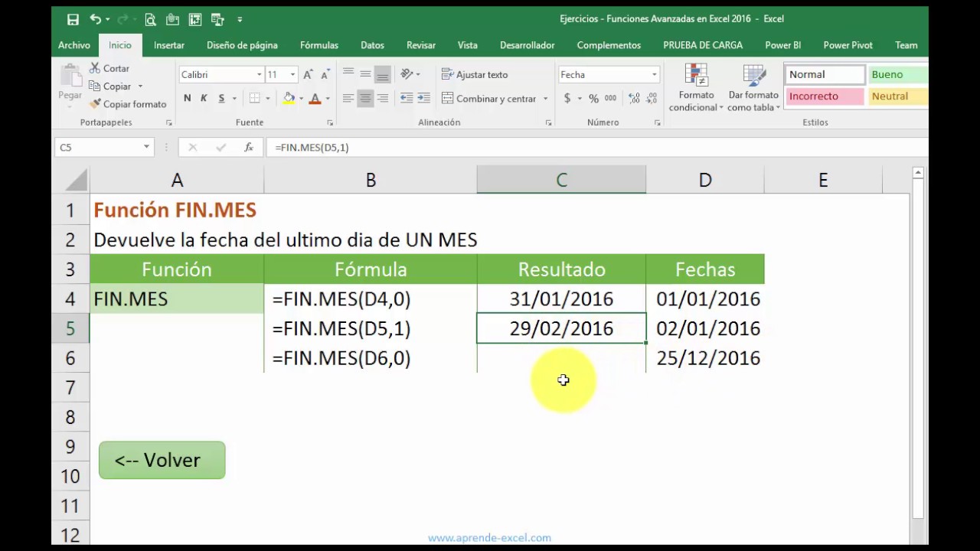
Task: Increase decimal places
Action: point(634,98)
